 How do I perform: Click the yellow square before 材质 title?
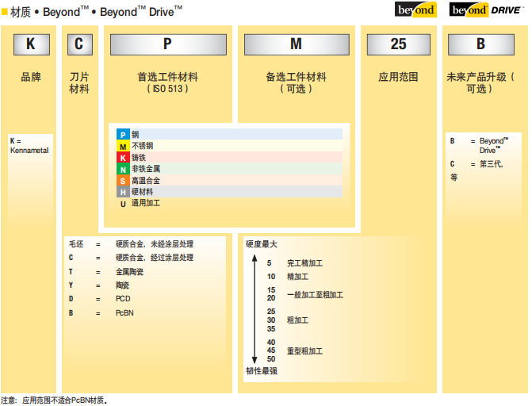pos(5,10)
